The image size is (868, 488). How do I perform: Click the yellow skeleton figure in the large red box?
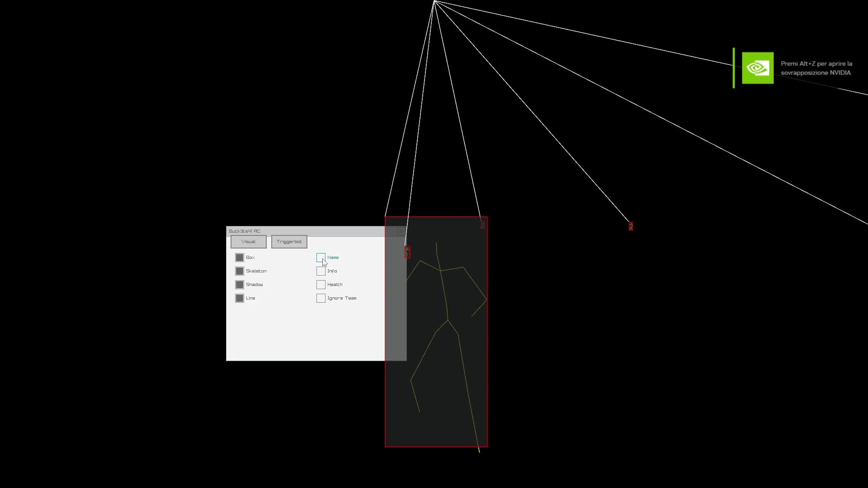tap(445, 294)
